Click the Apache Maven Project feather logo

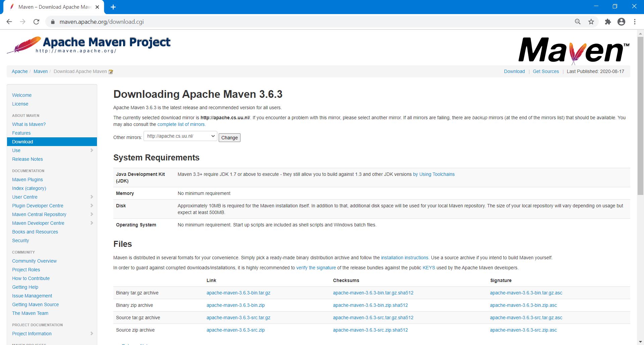point(89,45)
